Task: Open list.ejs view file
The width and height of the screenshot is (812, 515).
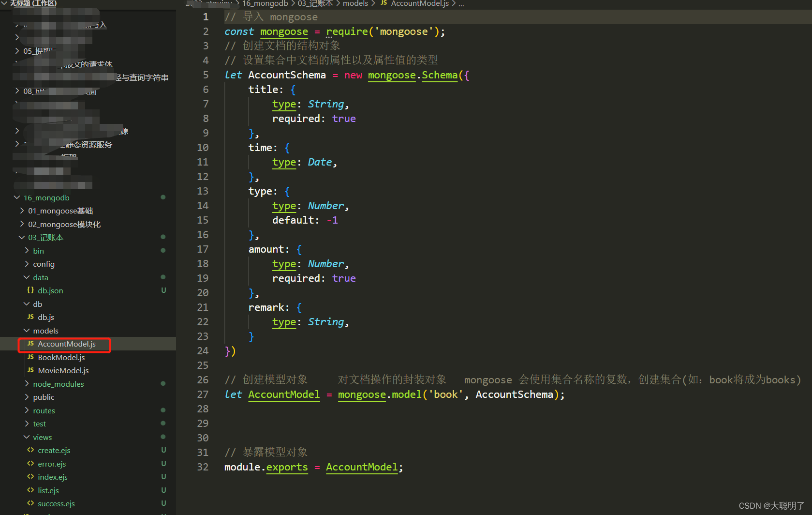Action: tap(48, 491)
